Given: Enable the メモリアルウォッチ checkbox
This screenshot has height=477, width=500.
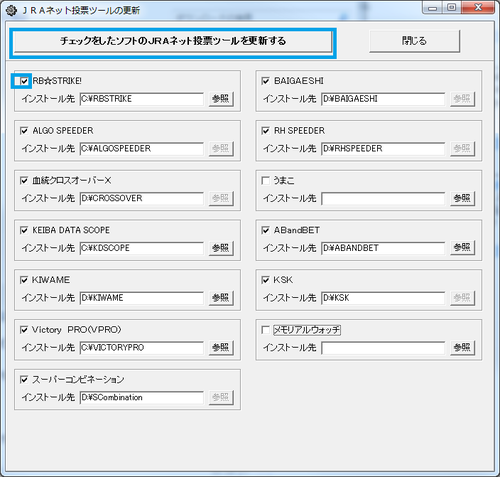Looking at the screenshot, I should pyautogui.click(x=265, y=330).
